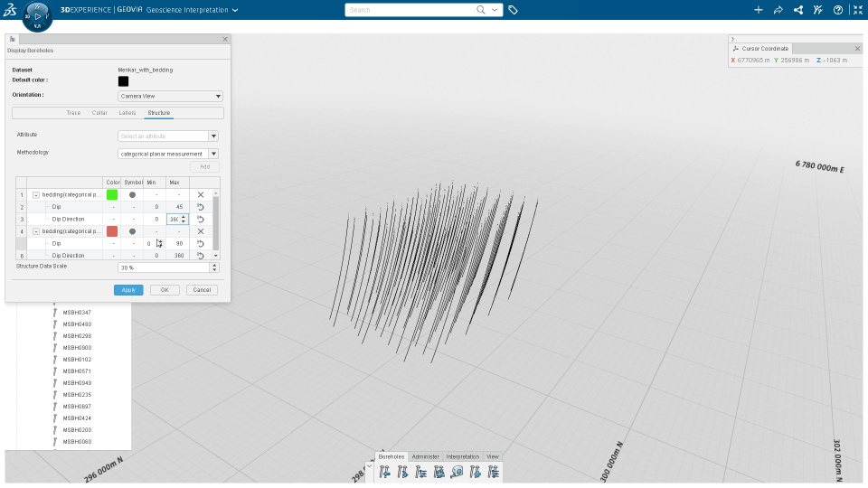Image resolution: width=868 pixels, height=488 pixels.
Task: Select borehole MSBH0571 in the list
Action: coord(77,371)
